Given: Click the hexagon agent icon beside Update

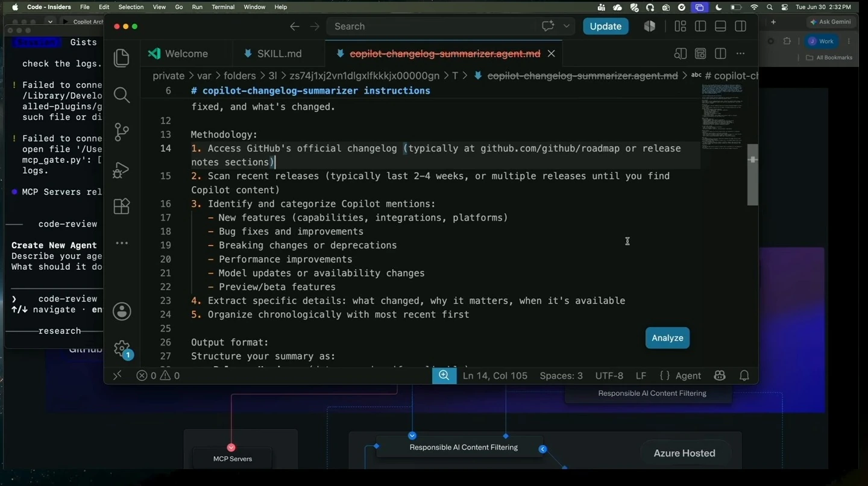Looking at the screenshot, I should click(x=650, y=26).
